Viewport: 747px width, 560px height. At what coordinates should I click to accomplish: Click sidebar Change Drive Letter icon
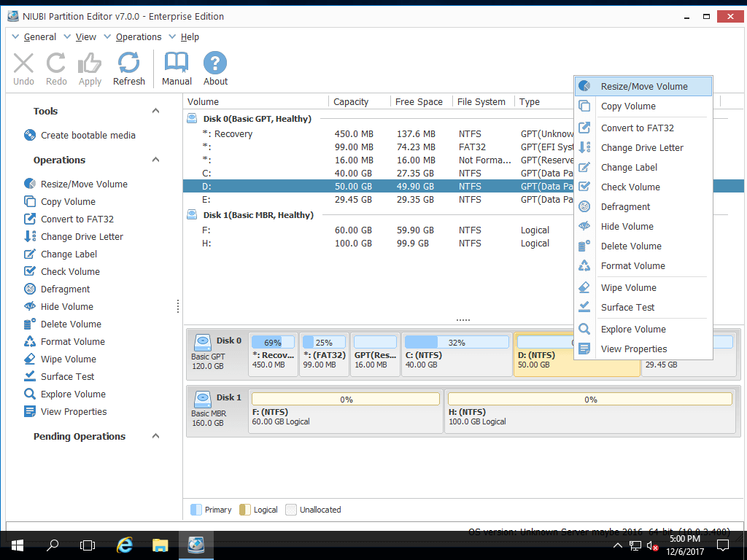[29, 237]
